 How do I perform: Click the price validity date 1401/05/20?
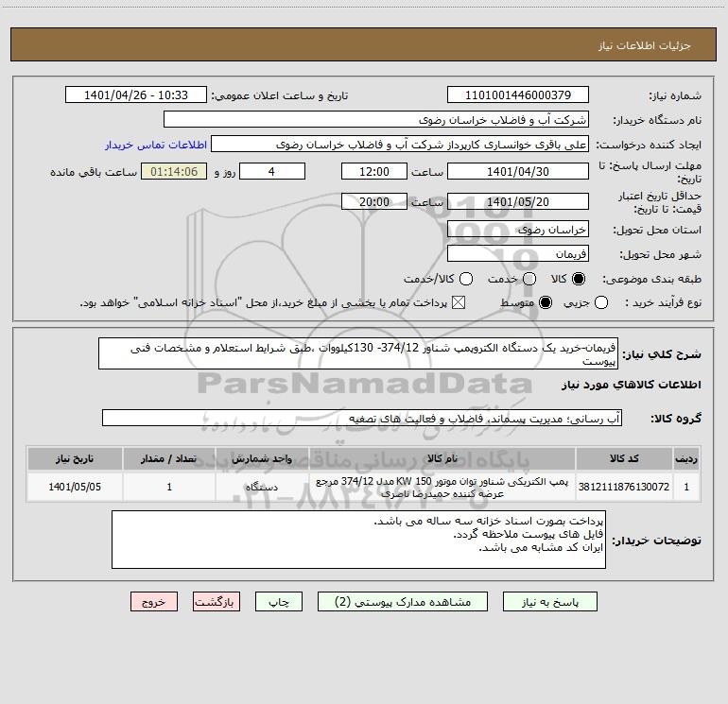(x=518, y=201)
